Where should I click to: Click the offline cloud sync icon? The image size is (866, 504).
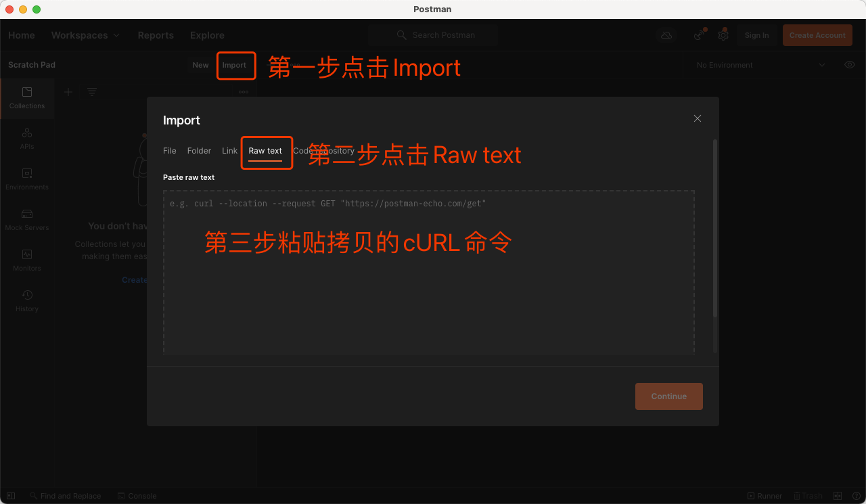[x=666, y=35]
